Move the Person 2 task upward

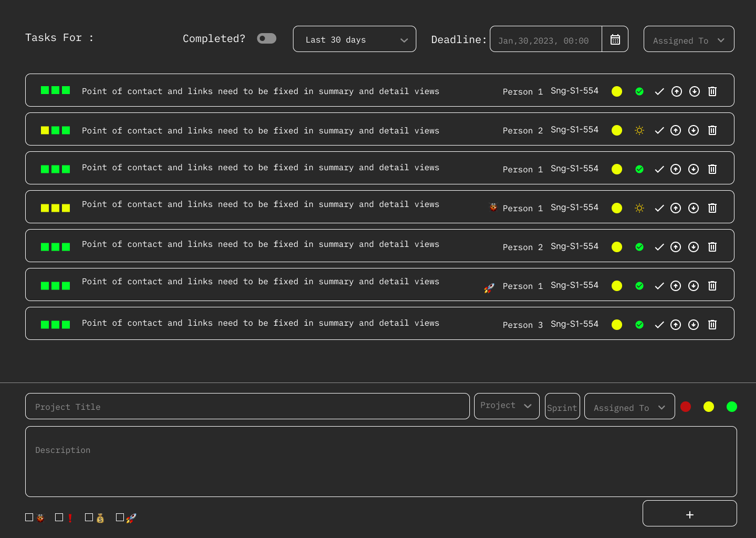(676, 130)
